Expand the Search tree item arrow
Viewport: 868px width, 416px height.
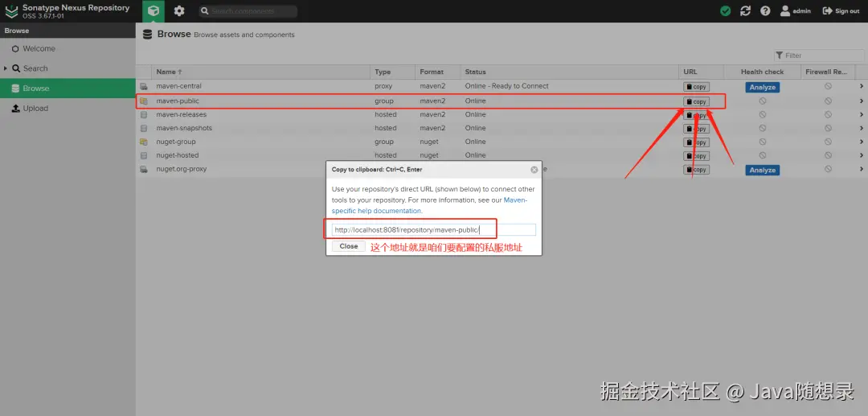[x=6, y=68]
